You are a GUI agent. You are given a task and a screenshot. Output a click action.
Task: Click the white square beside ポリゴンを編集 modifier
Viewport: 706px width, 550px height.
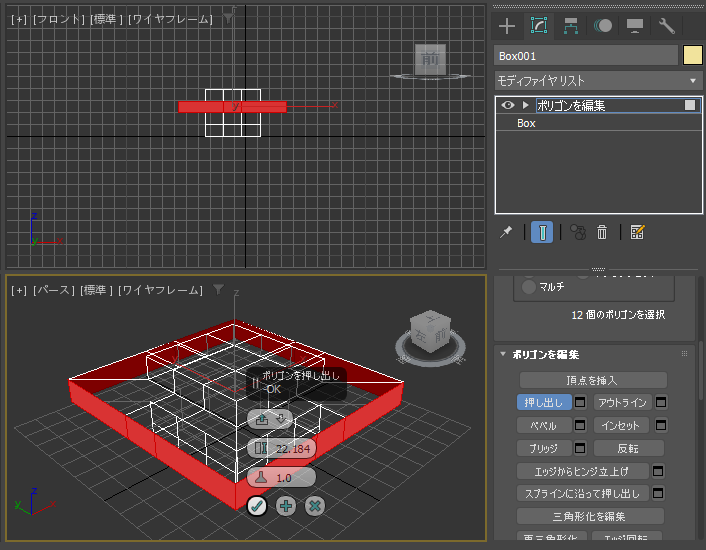point(690,105)
